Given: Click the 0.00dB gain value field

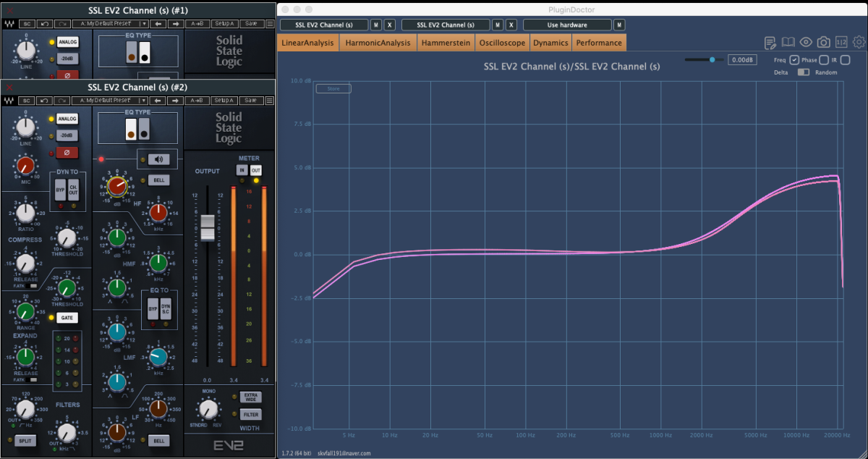Looking at the screenshot, I should [742, 60].
